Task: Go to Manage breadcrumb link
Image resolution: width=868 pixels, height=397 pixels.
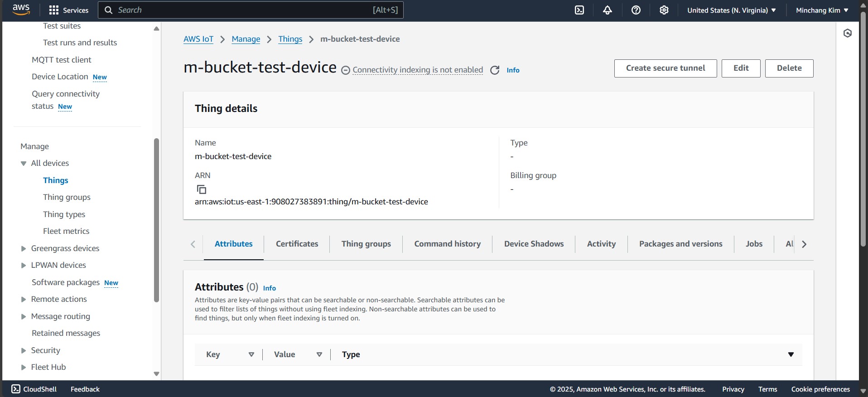Action: click(x=246, y=39)
